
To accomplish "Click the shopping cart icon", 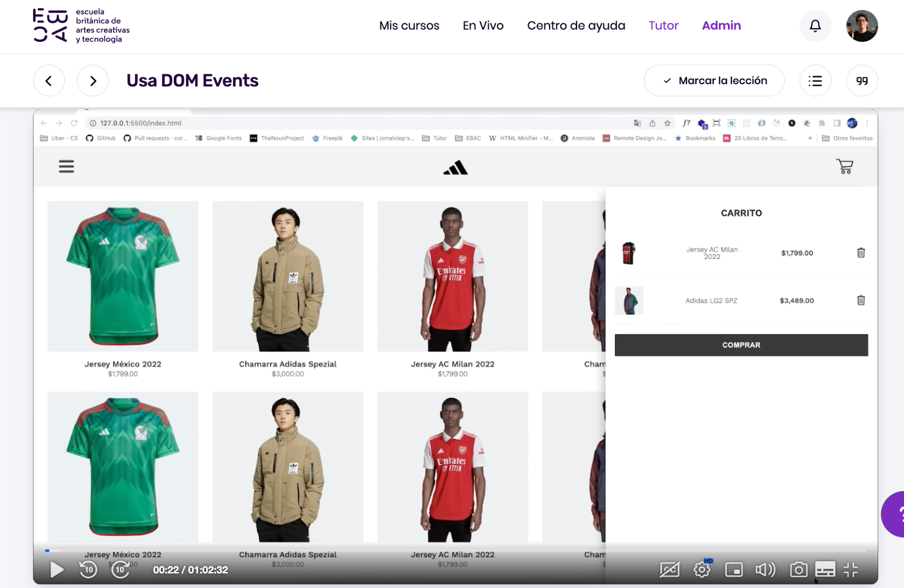I will pos(845,166).
